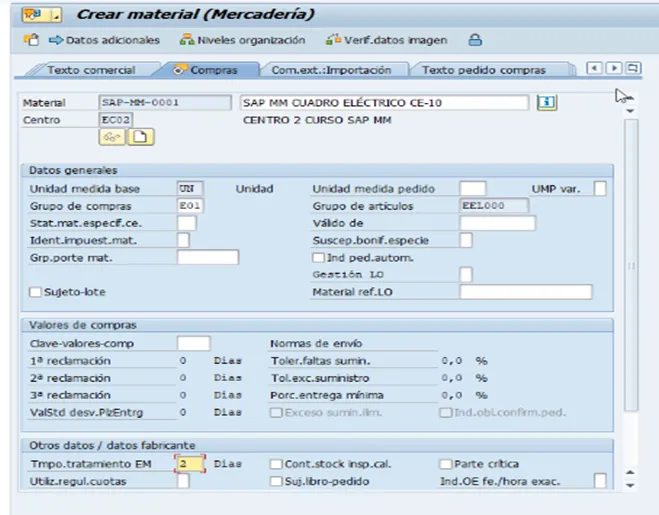The width and height of the screenshot is (659, 515).
Task: Enable Parte crítica checkbox
Action: point(445,464)
